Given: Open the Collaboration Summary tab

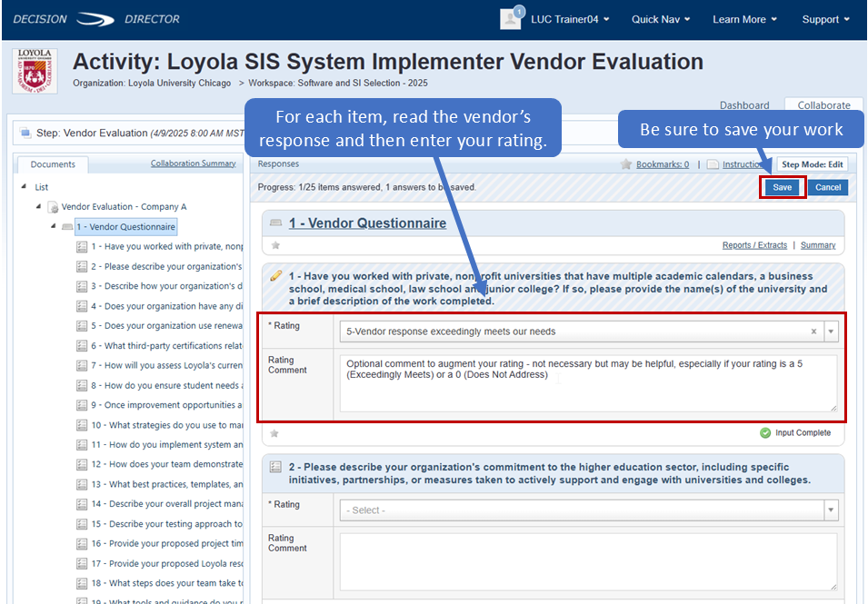Looking at the screenshot, I should [194, 163].
